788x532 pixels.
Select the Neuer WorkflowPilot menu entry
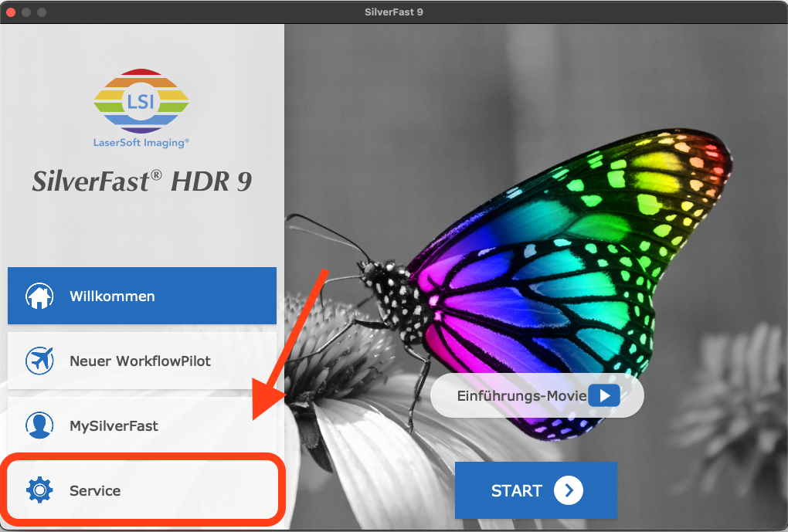[x=141, y=361]
